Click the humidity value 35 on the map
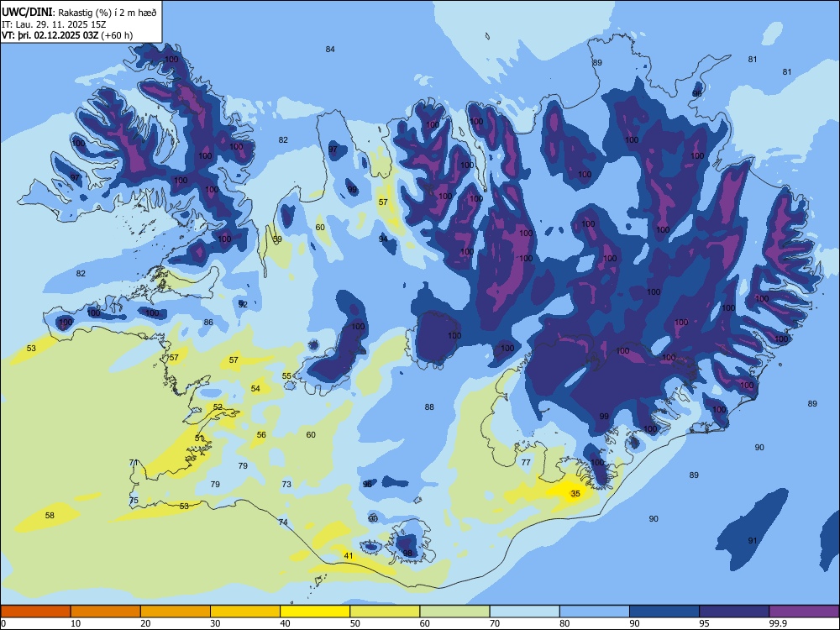This screenshot has height=630, width=840. pos(575,493)
